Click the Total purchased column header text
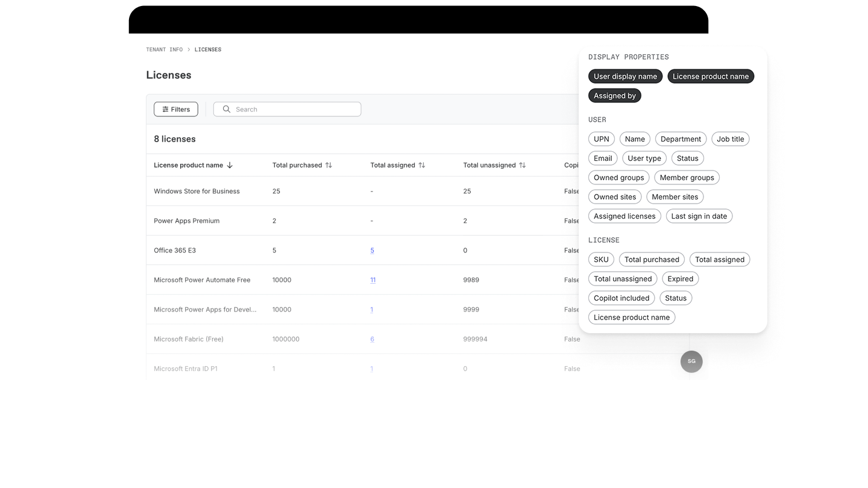The height and width of the screenshot is (488, 868). [297, 165]
